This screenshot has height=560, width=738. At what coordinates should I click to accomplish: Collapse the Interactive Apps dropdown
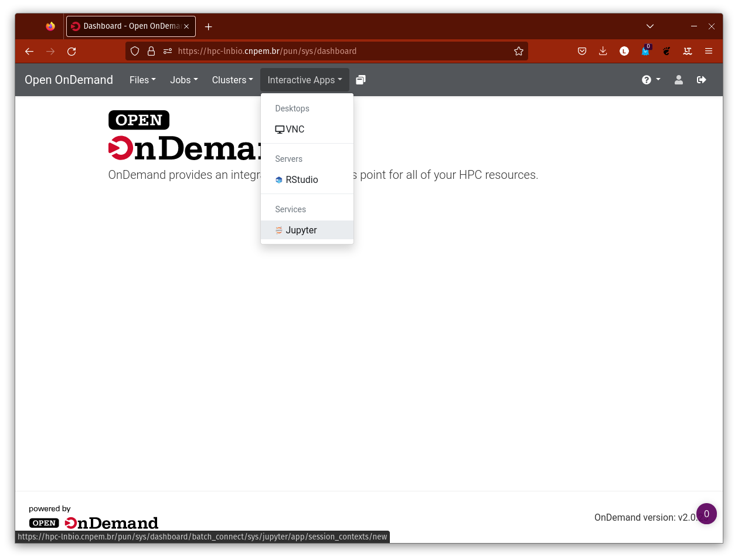point(304,80)
